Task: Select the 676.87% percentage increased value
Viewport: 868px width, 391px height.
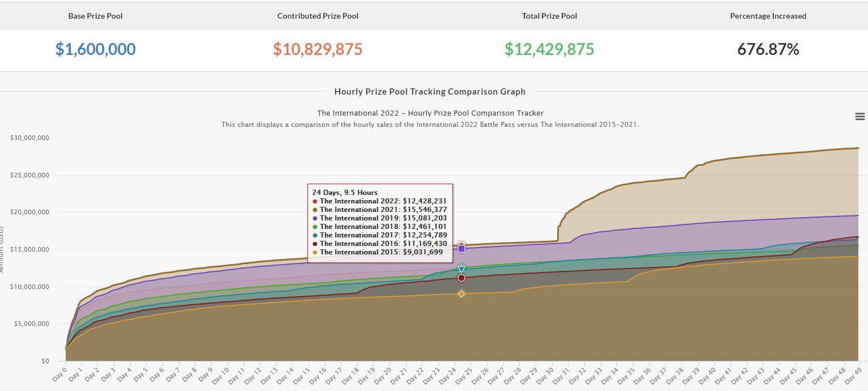Action: [x=768, y=49]
